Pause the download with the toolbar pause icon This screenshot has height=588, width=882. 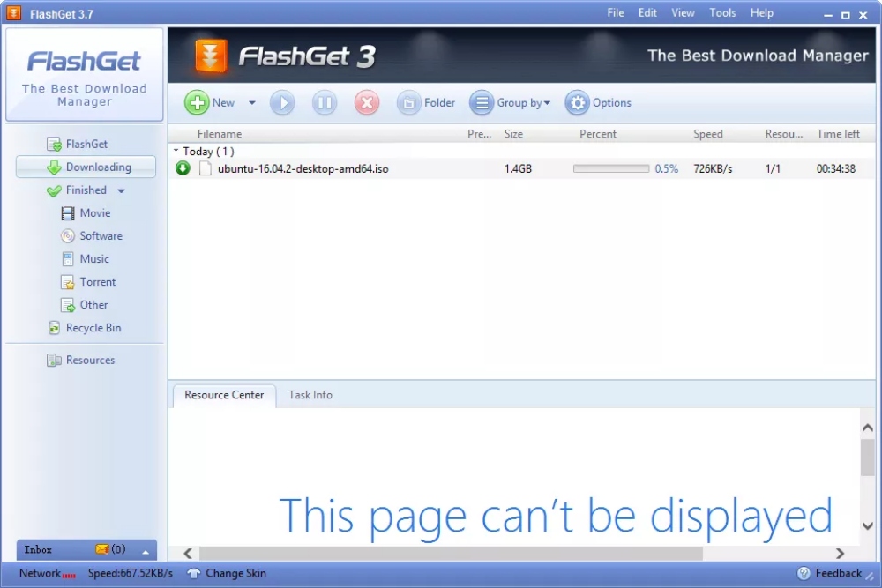(x=325, y=103)
